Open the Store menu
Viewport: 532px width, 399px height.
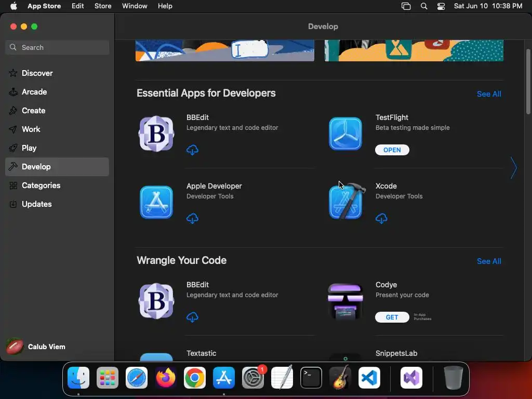(x=103, y=6)
